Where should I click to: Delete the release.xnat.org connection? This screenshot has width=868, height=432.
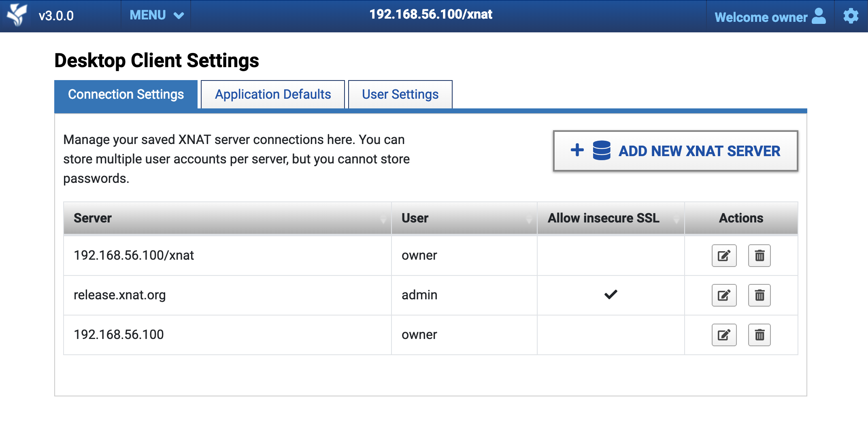coord(759,295)
